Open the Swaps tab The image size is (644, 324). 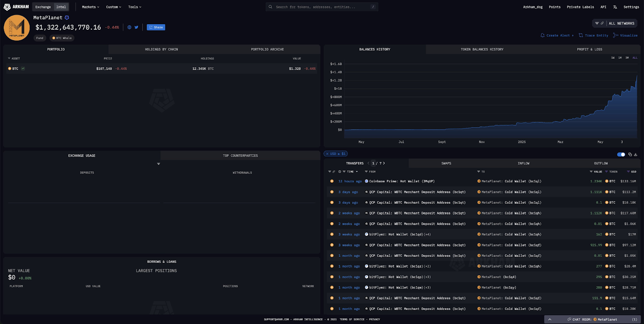click(446, 163)
